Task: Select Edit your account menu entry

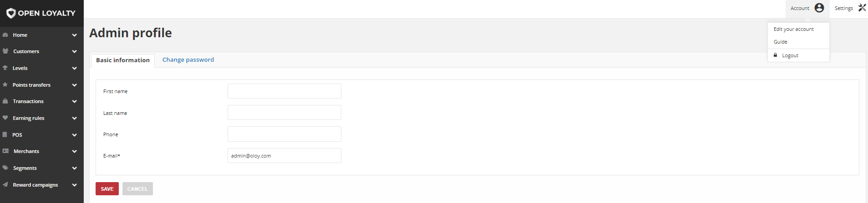Action: click(x=794, y=29)
